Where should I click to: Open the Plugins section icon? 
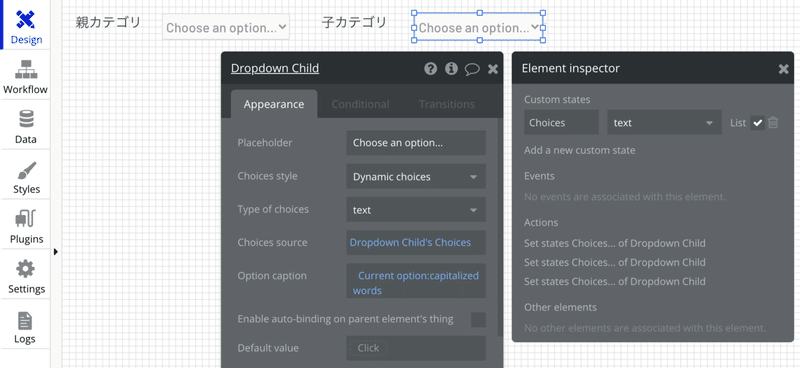26,219
